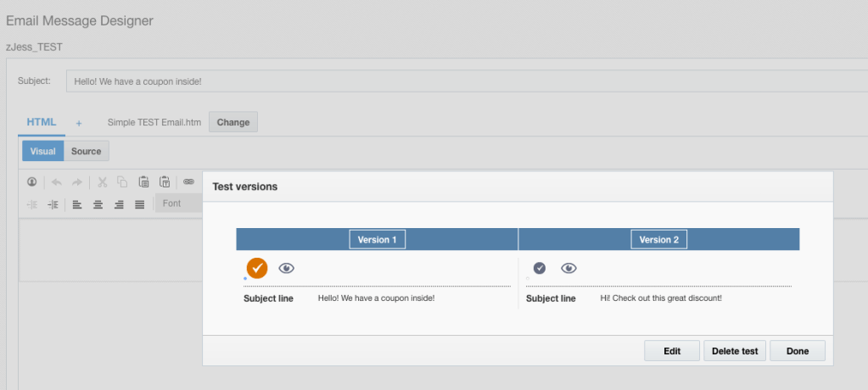868x390 pixels.
Task: Click the personalization icon in editor toolbar
Action: tap(32, 181)
